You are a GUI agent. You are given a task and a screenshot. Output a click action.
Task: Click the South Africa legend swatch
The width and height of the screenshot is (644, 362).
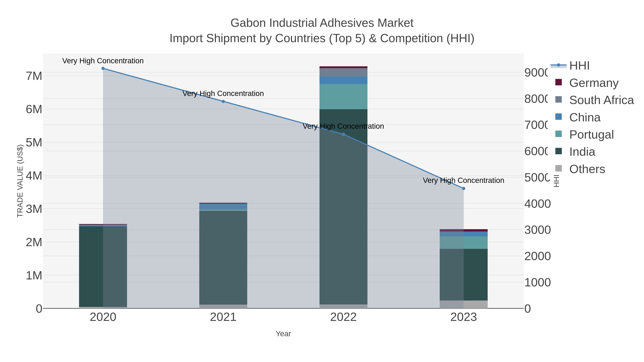[x=558, y=99]
